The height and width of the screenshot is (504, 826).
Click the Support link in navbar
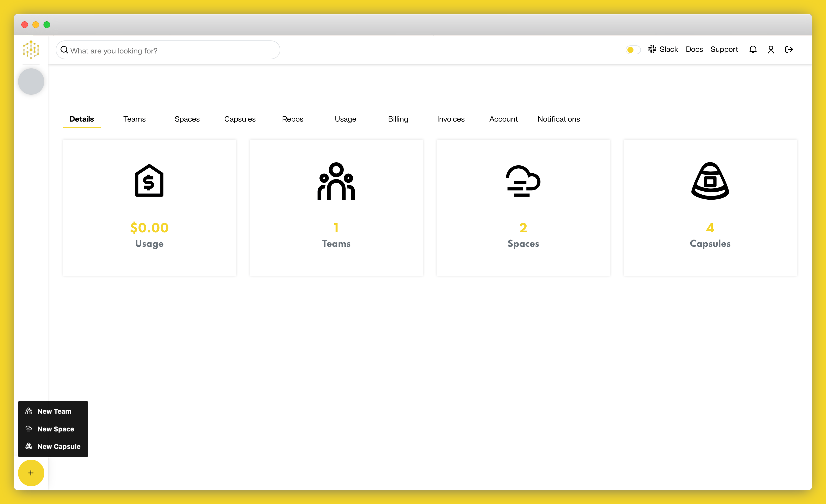tap(725, 49)
